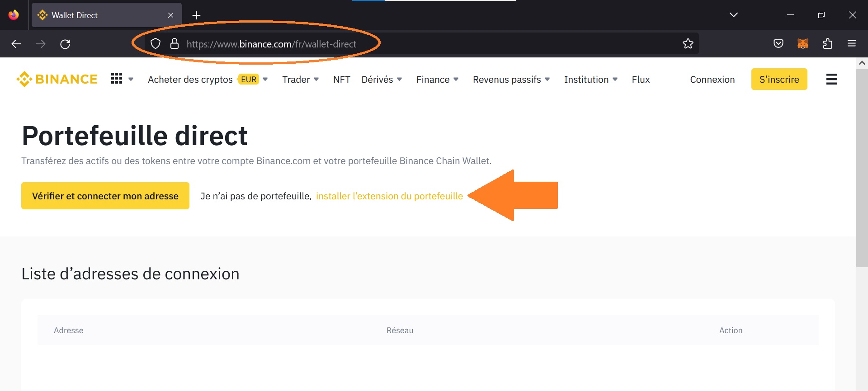The height and width of the screenshot is (391, 868).
Task: Click Vérifier et connecter mon adresse
Action: (x=105, y=196)
